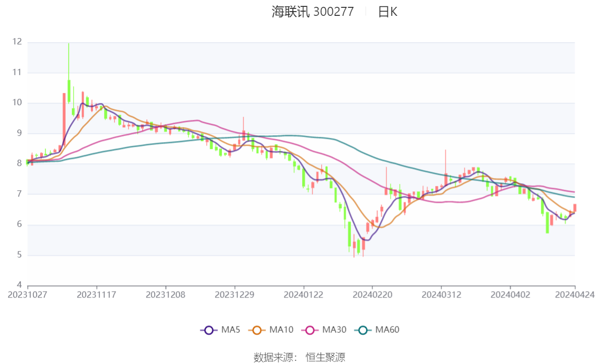This screenshot has width=599, height=364.
Task: Click the last red candlestick at chart's right end
Action: pos(575,208)
